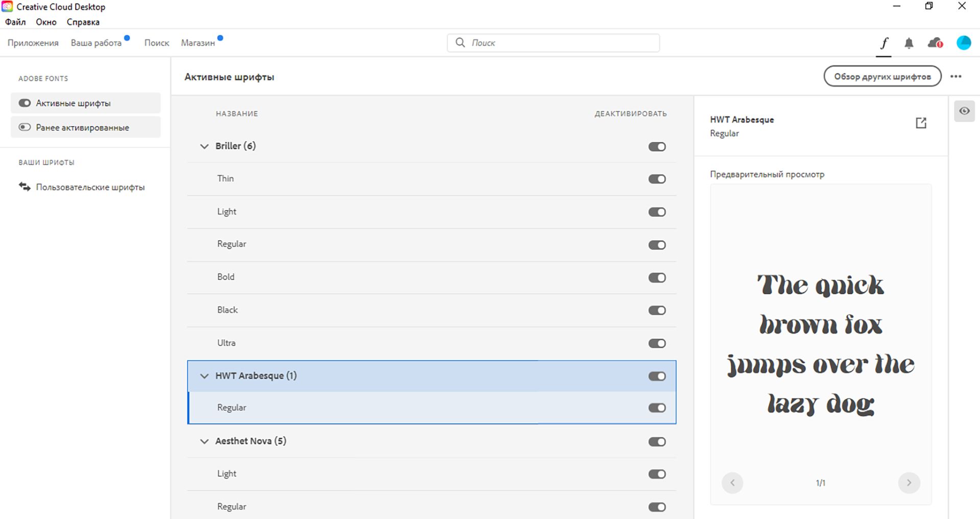Click the custom fonts arrows icon
The width and height of the screenshot is (980, 519).
[x=25, y=187]
